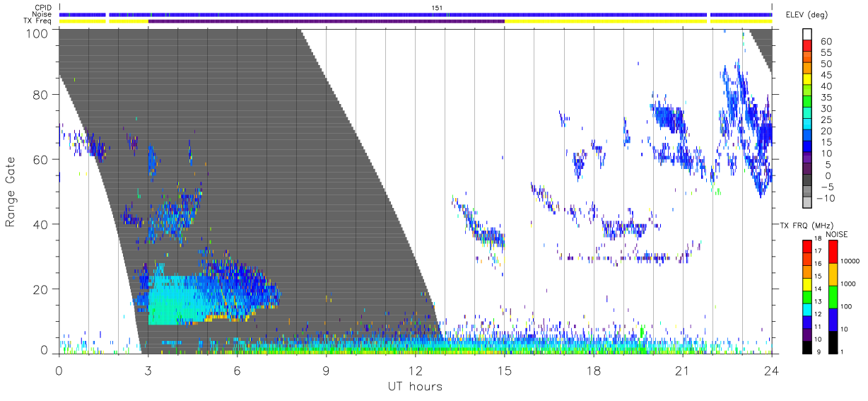
Task: Click green swatch between 30 and 35 ELEV
Action: tap(807, 102)
